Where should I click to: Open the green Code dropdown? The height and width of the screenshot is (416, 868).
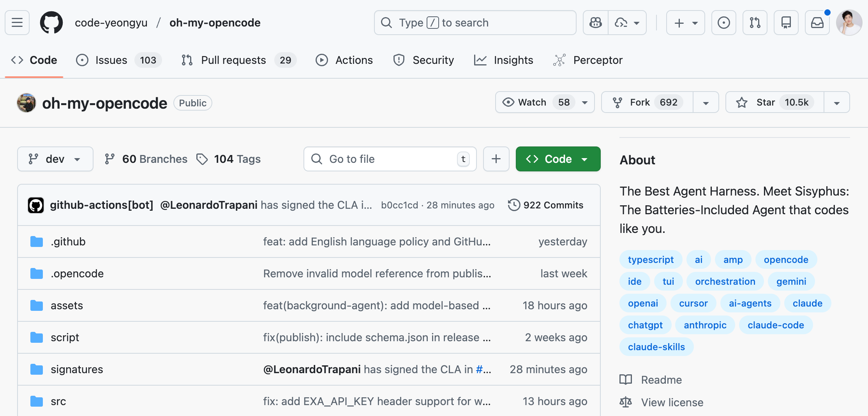tap(558, 159)
